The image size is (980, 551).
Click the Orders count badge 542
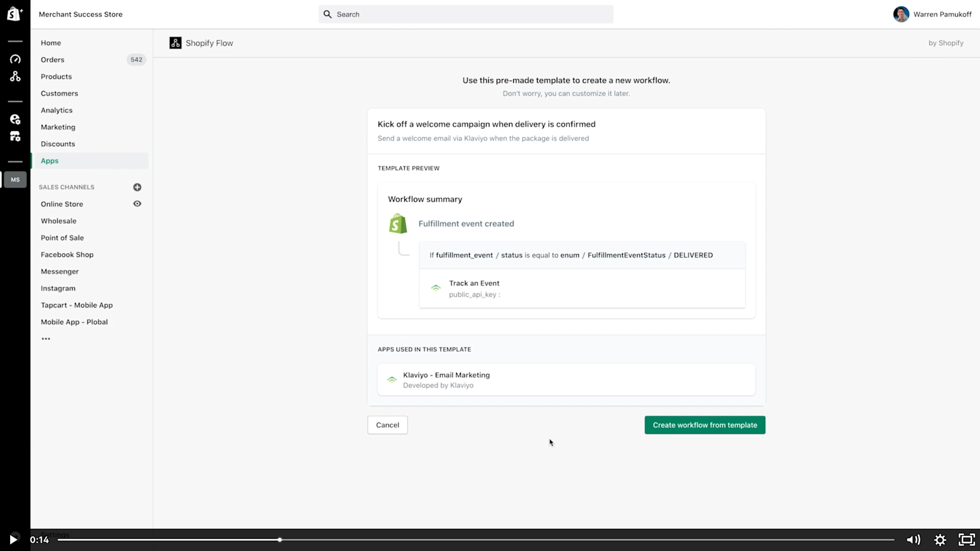[136, 60]
